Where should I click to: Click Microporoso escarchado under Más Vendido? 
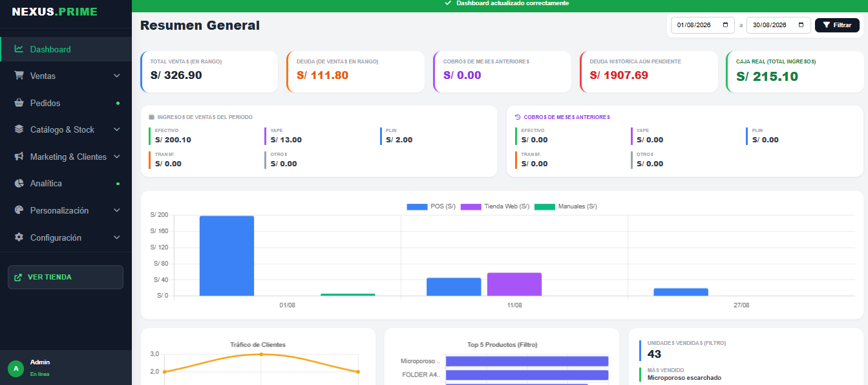click(x=684, y=377)
